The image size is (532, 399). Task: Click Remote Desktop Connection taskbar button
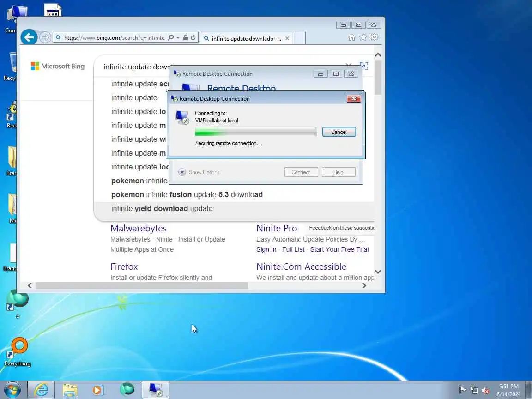click(155, 390)
